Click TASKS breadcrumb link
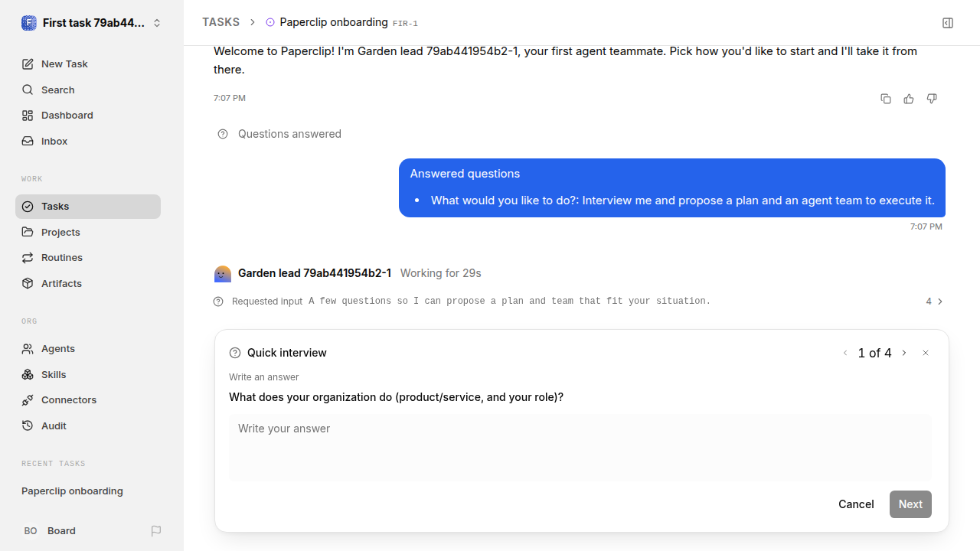The width and height of the screenshot is (980, 551). tap(220, 22)
